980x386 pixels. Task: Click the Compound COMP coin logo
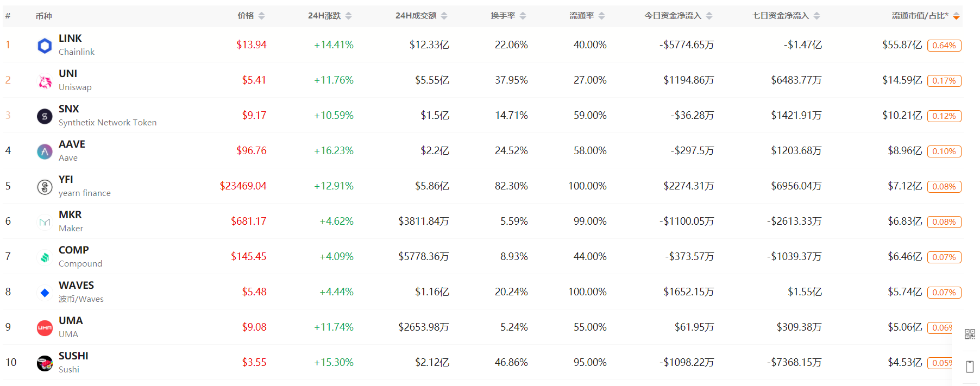[x=45, y=257]
